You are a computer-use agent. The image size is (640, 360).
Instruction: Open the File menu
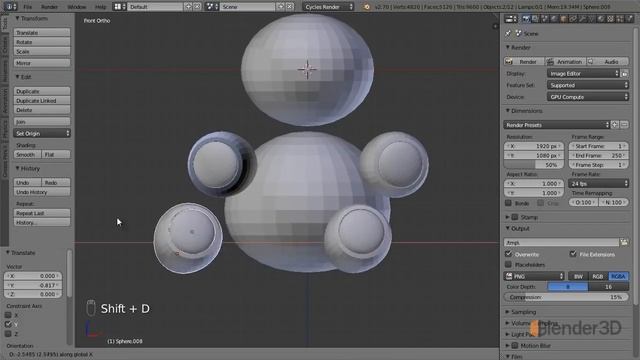tap(27, 7)
